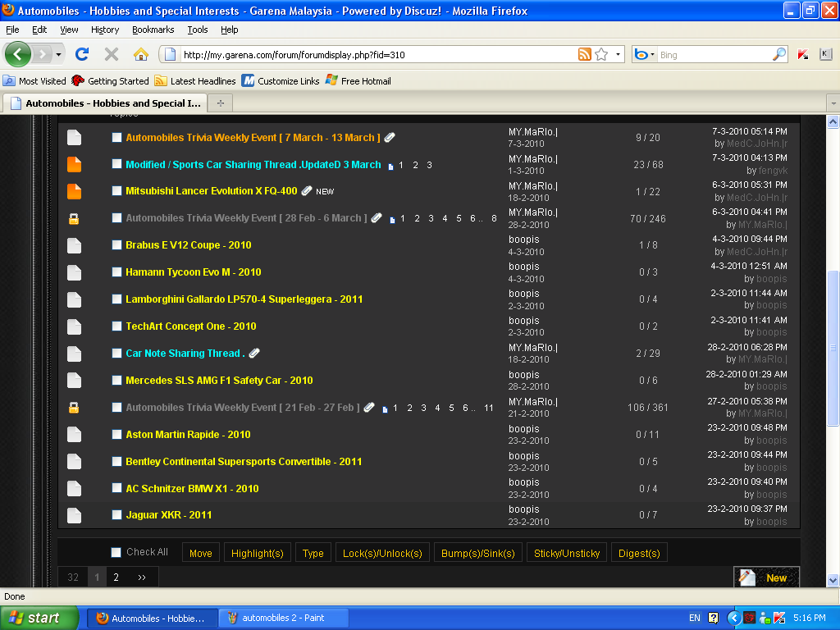Image resolution: width=840 pixels, height=630 pixels.
Task: Click the Highlight(s) moderation button
Action: point(257,553)
